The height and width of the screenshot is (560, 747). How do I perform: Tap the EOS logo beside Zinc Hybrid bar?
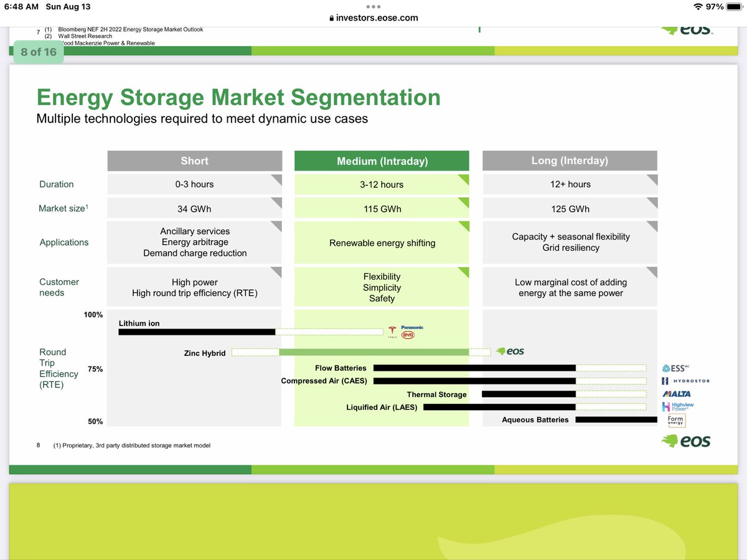click(510, 352)
